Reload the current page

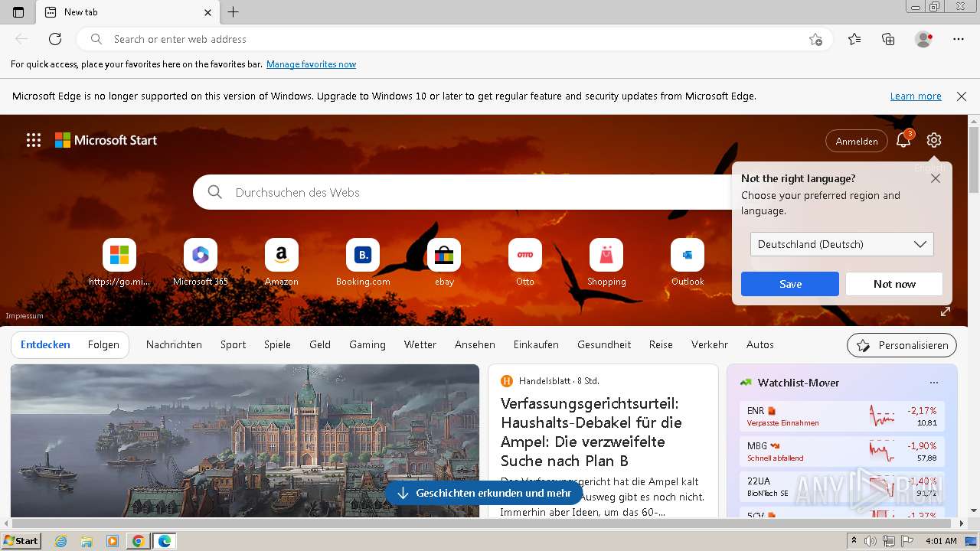click(x=55, y=39)
